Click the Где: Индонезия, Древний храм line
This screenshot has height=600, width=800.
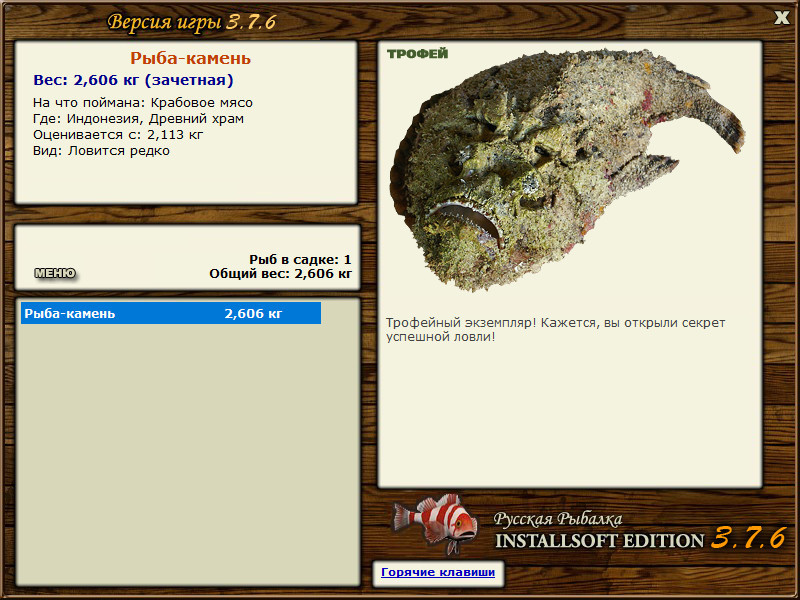tap(138, 118)
